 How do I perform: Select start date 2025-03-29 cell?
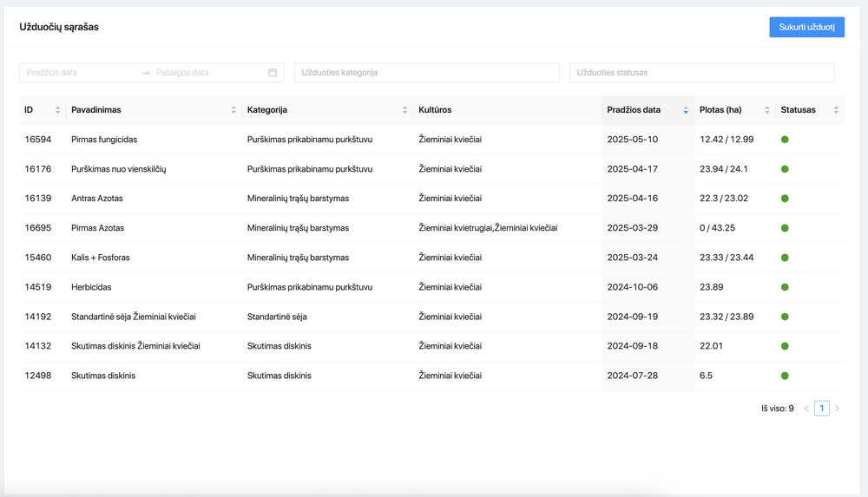point(632,228)
